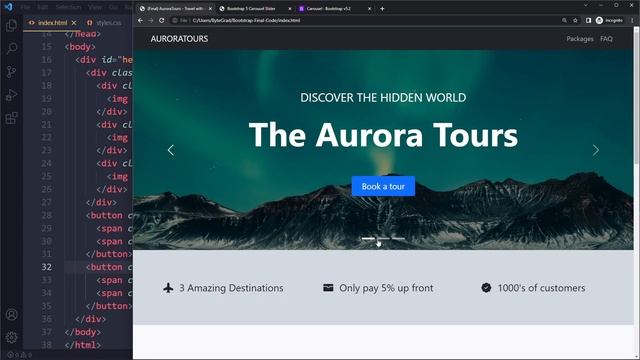Open the Edit menu in VS Code
The image size is (640, 360).
[x=42, y=7]
